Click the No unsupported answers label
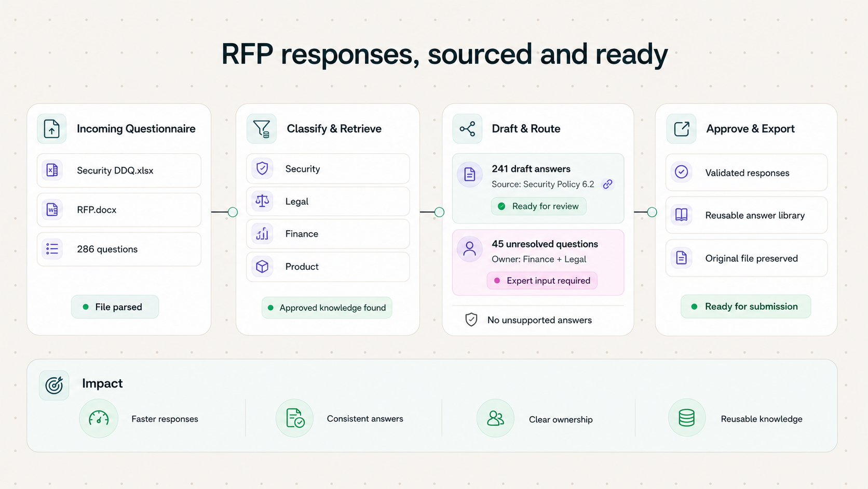868x489 pixels. coord(539,320)
